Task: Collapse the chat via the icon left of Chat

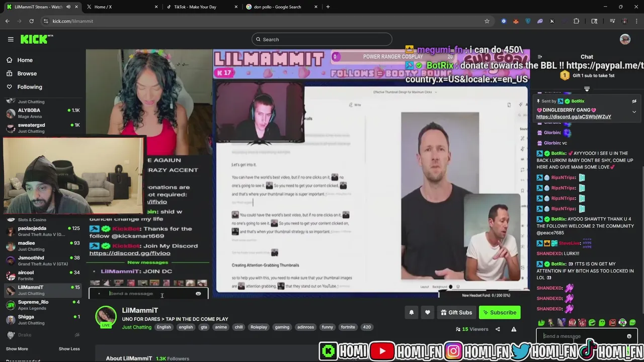Action: pos(540,57)
